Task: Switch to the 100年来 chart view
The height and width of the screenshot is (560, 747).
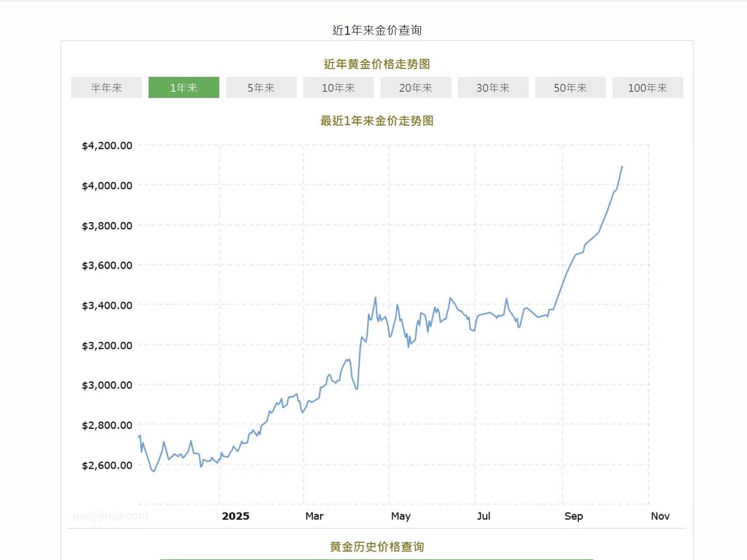Action: pos(648,87)
